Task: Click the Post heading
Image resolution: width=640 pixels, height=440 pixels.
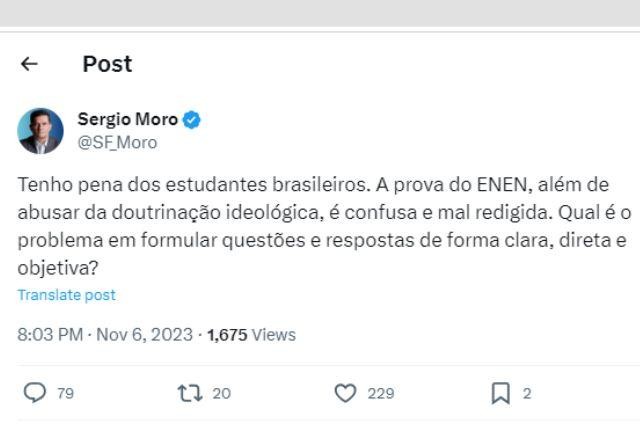Action: coord(107,64)
